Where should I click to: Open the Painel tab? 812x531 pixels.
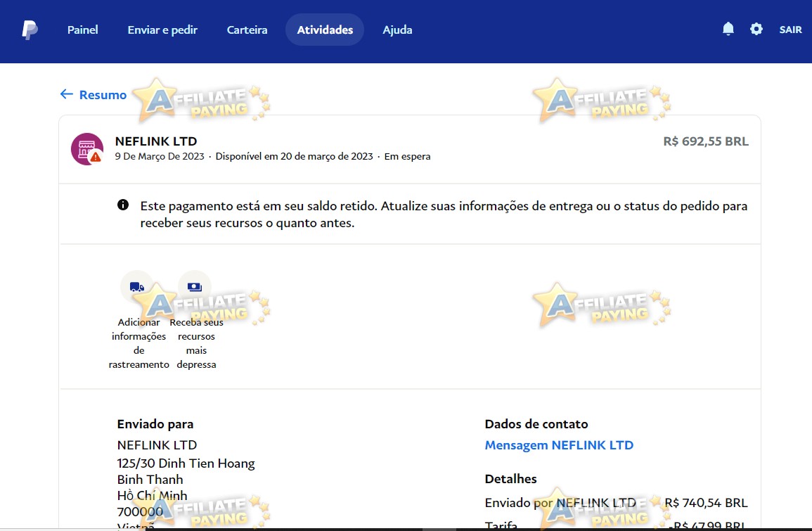click(x=83, y=30)
